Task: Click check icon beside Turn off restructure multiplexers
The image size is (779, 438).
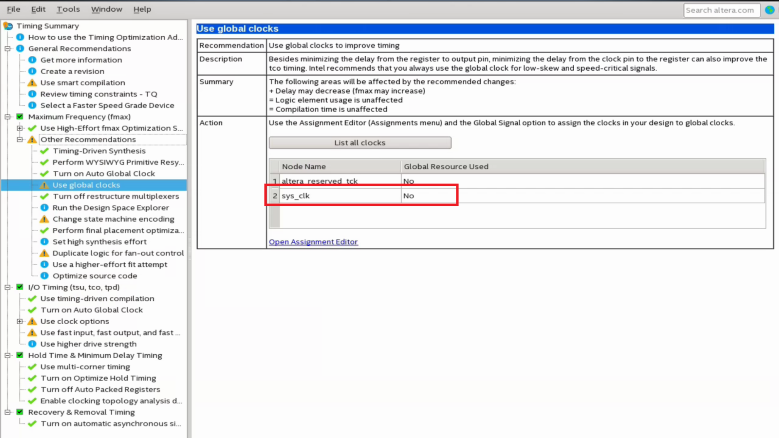Action: (44, 196)
